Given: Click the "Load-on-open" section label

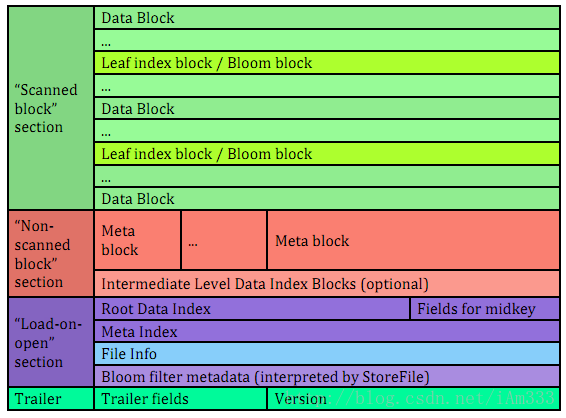Looking at the screenshot, I should [x=51, y=342].
